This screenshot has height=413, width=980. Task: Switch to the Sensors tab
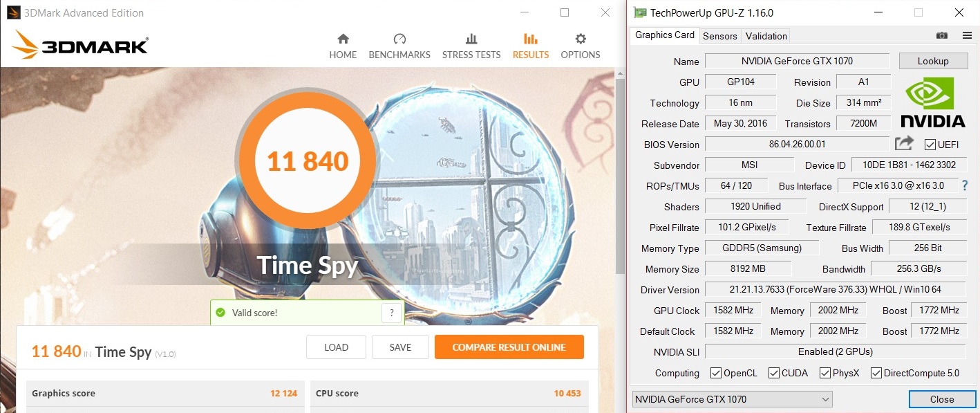[720, 36]
